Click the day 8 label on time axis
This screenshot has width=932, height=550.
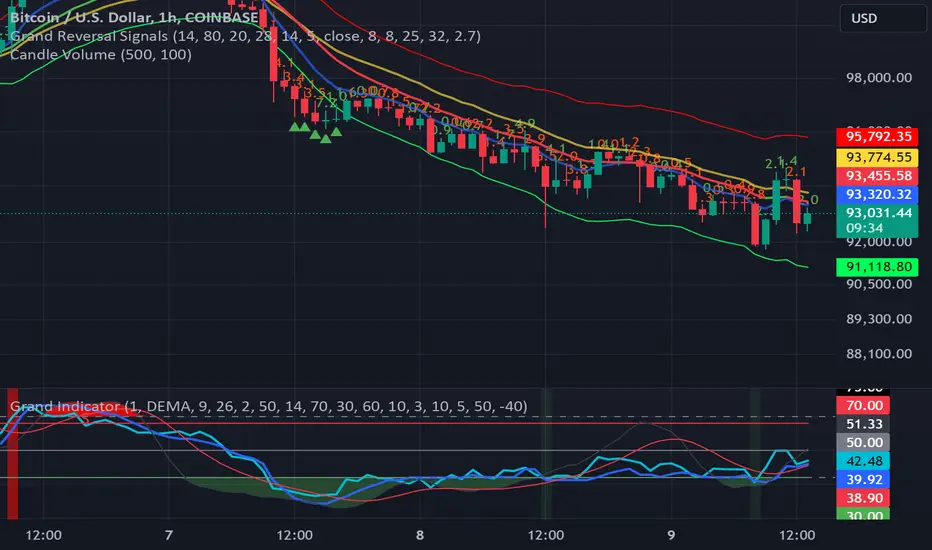coord(420,535)
